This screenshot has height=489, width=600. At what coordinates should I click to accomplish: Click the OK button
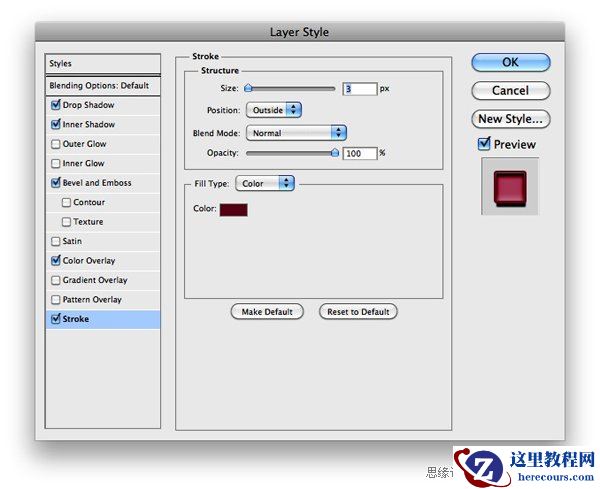pyautogui.click(x=511, y=62)
